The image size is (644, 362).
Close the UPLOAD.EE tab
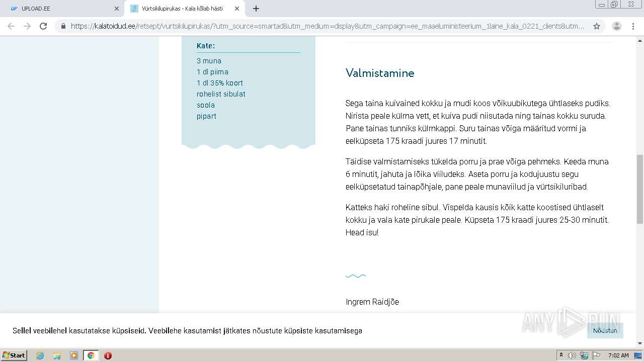[x=117, y=9]
